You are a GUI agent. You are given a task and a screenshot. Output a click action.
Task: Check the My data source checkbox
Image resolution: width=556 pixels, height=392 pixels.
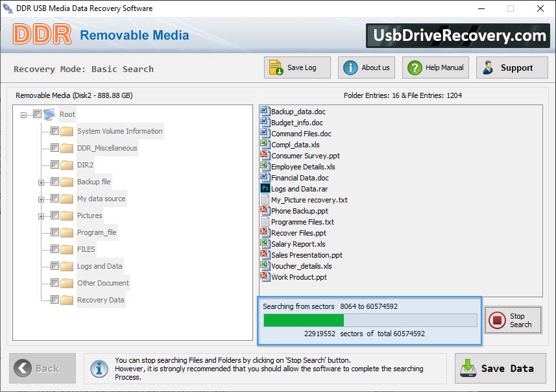click(x=54, y=199)
